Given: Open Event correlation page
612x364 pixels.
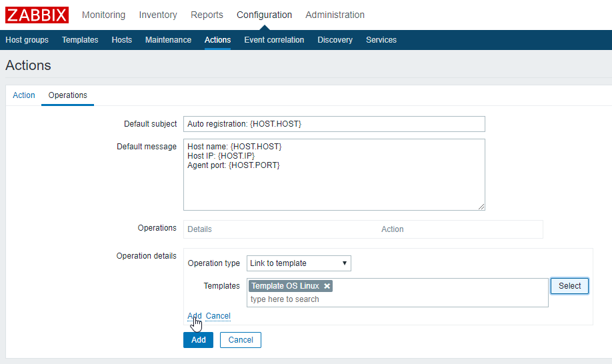Looking at the screenshot, I should 274,40.
